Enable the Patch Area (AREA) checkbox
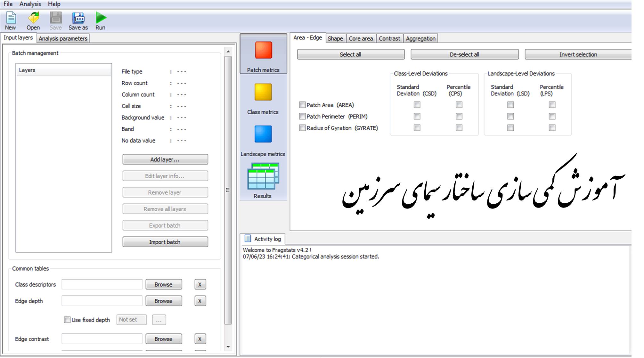This screenshot has width=644, height=358. pyautogui.click(x=302, y=105)
